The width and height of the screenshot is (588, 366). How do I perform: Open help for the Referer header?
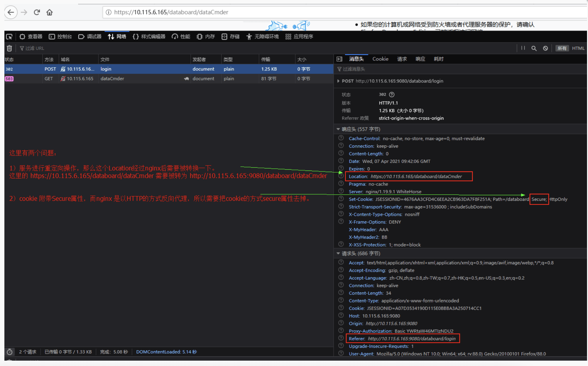(341, 338)
